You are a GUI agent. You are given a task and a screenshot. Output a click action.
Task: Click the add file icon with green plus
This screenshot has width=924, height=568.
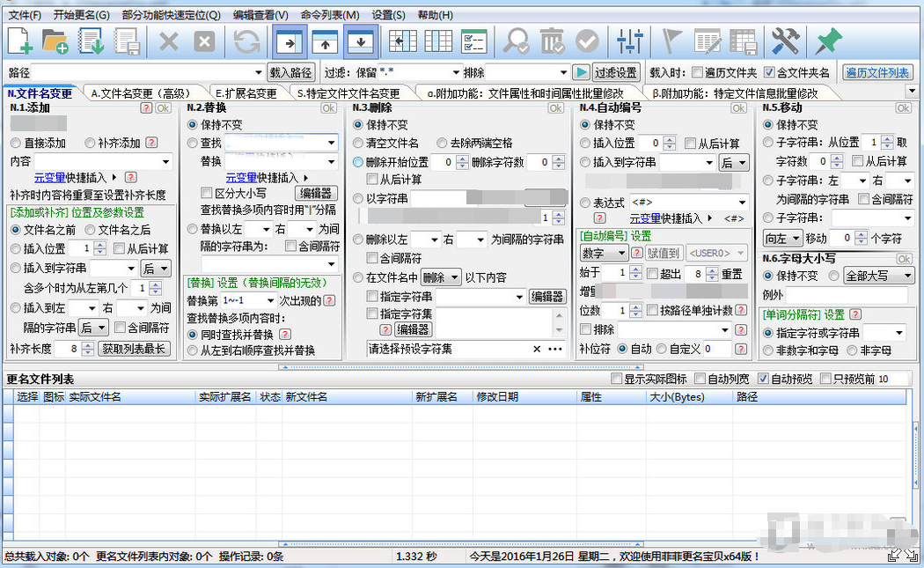click(19, 41)
